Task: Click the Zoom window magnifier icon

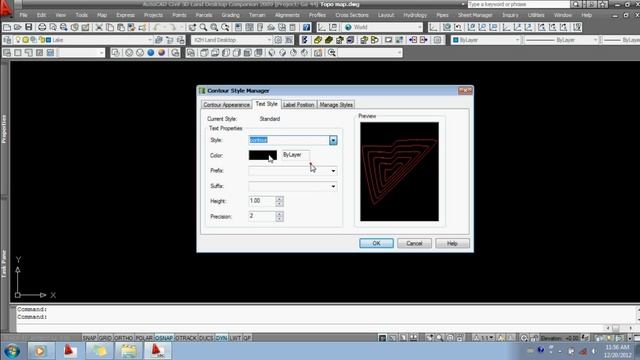Action: click(214, 27)
